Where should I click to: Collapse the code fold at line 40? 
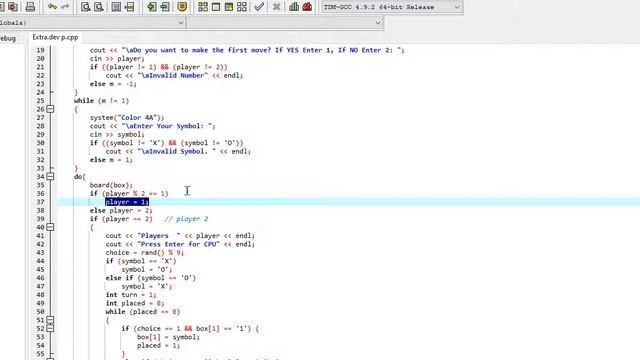pyautogui.click(x=50, y=227)
